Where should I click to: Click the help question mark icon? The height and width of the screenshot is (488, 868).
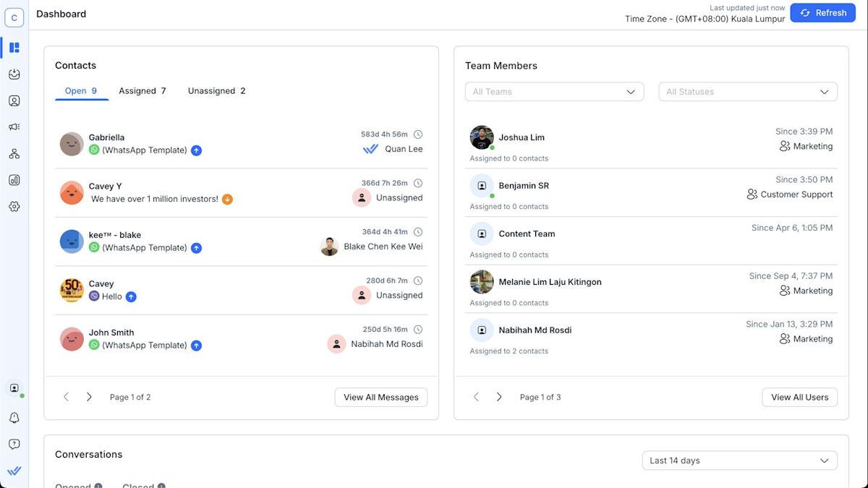click(x=14, y=444)
